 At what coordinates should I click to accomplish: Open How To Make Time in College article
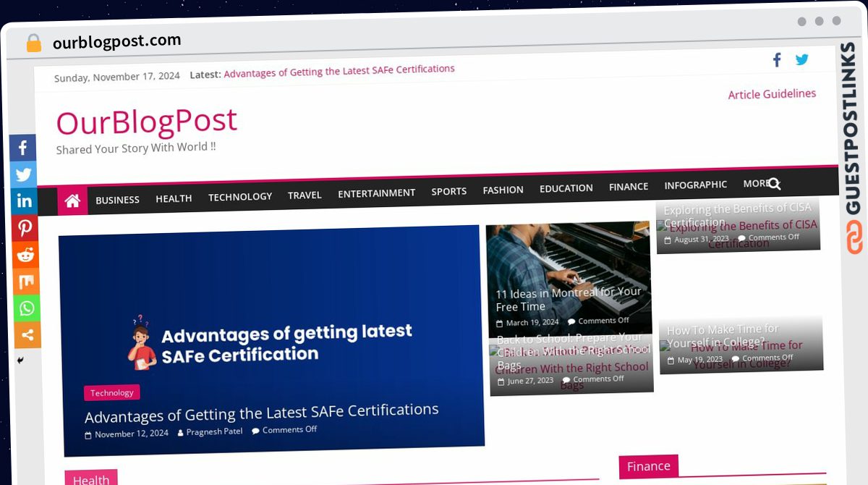click(724, 336)
